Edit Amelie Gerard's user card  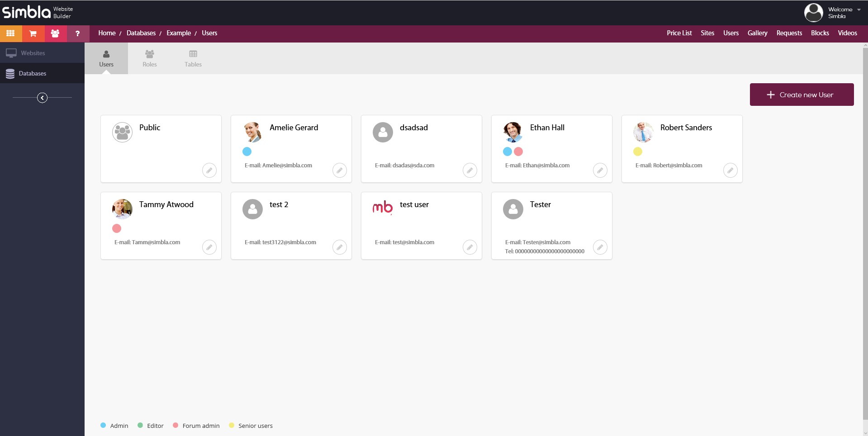340,171
